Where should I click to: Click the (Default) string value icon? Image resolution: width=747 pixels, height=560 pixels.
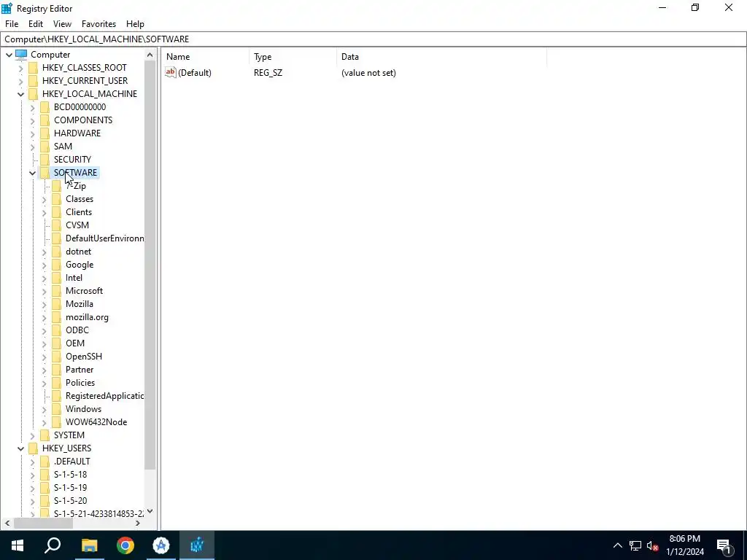pyautogui.click(x=171, y=72)
